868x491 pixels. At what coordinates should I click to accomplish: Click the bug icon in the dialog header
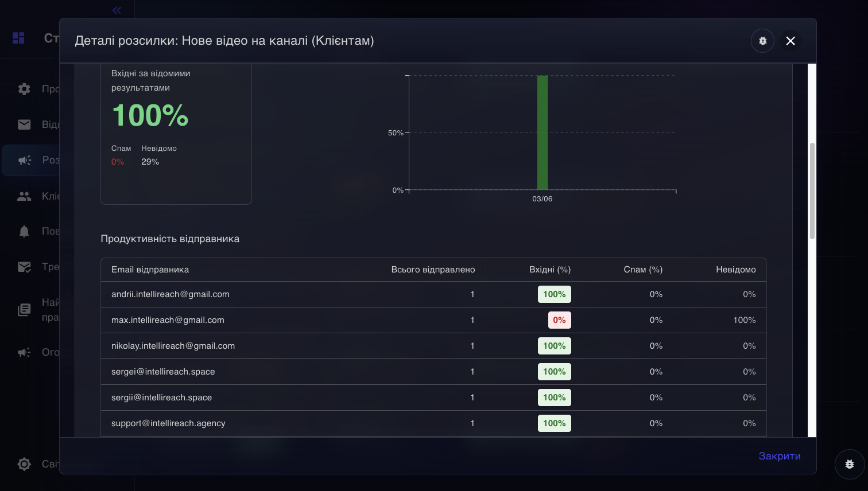tap(762, 41)
